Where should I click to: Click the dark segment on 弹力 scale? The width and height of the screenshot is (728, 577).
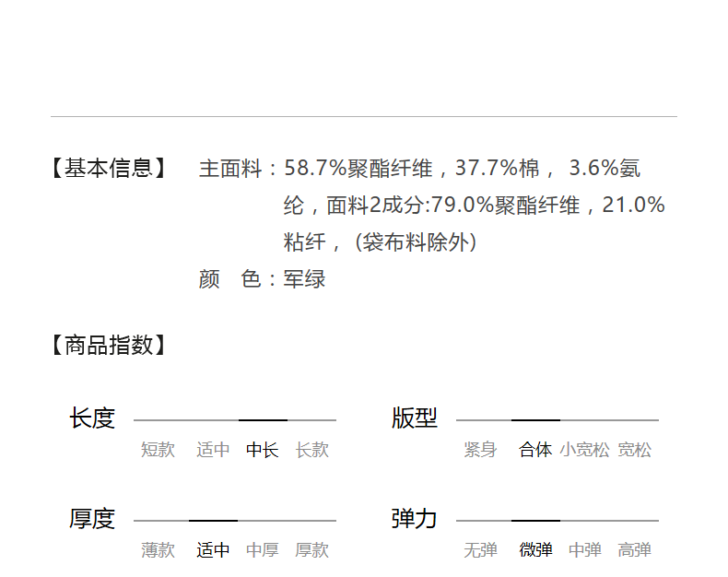(535, 521)
